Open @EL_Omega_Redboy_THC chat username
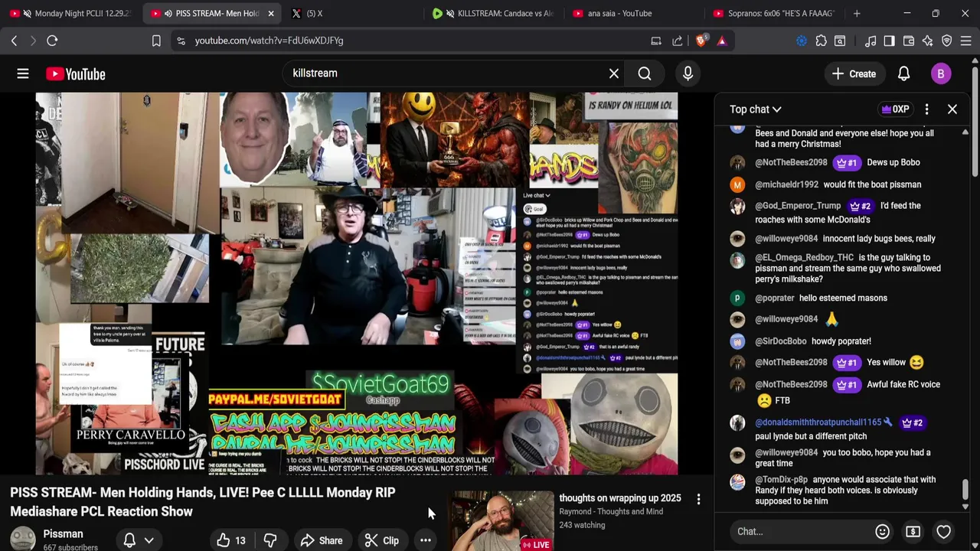The height and width of the screenshot is (551, 980). coord(804,258)
